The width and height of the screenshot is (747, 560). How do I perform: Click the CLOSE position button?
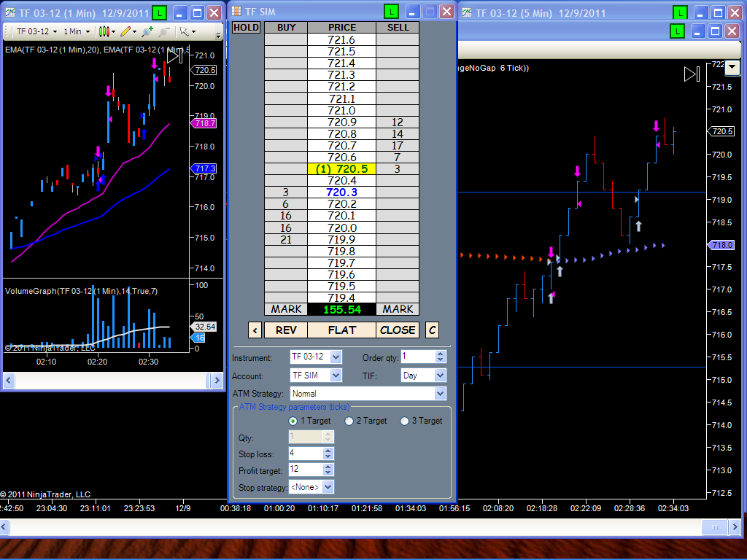(x=398, y=330)
